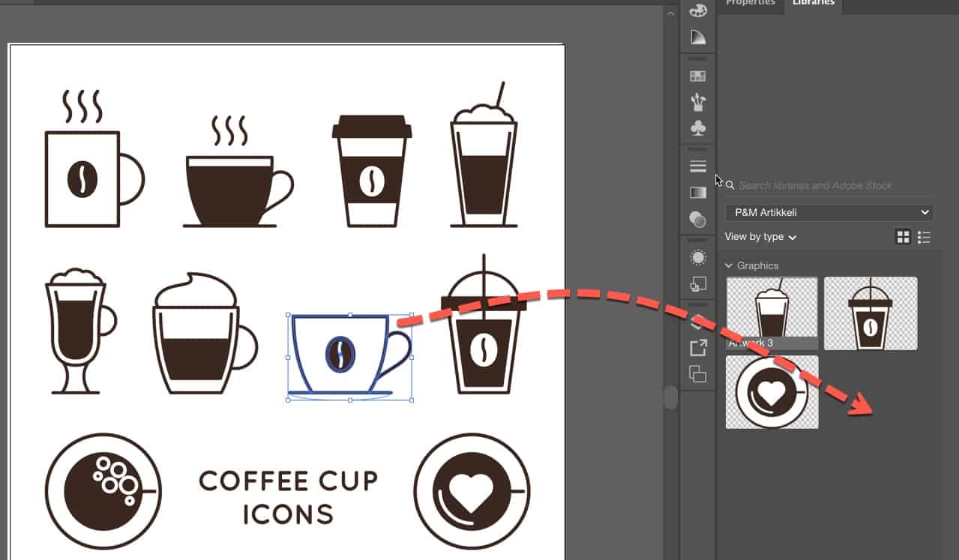This screenshot has width=959, height=560.
Task: Select the steaming square mug artwork
Action: click(94, 159)
